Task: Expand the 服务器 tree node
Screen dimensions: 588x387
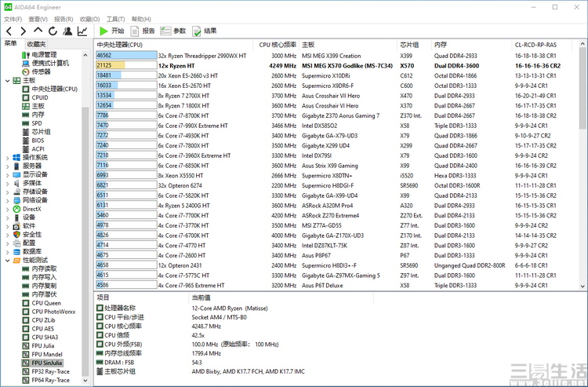Action: [x=7, y=166]
